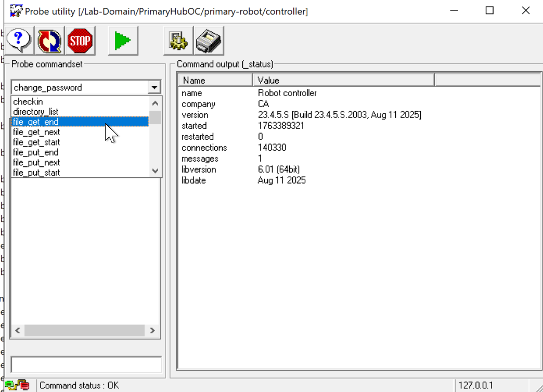
Task: Click the Name column header
Action: [215, 80]
